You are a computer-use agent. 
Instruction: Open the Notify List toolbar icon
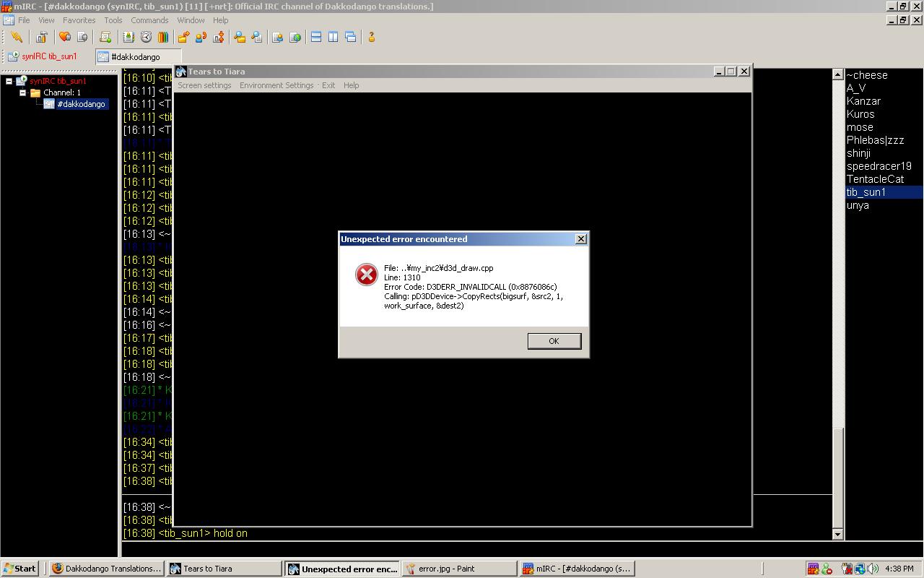277,37
